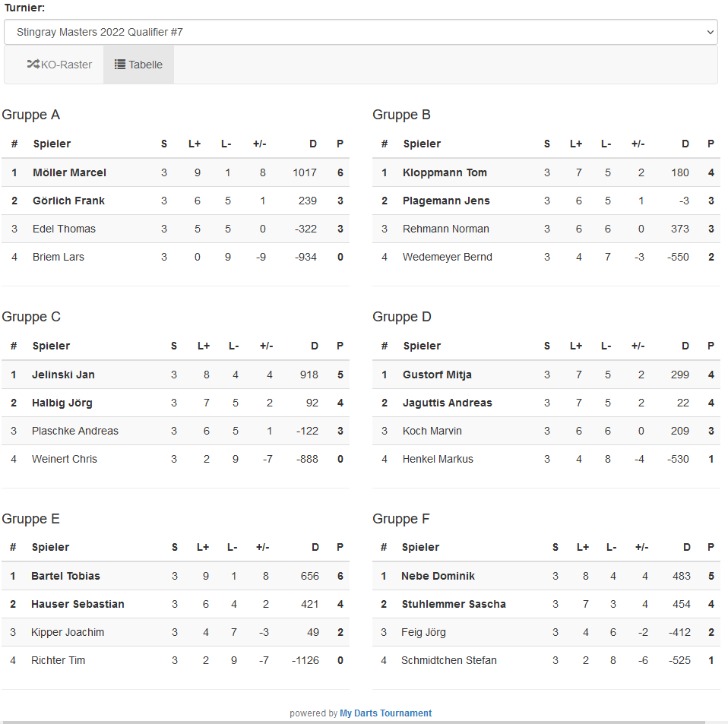Click the list icon beside Tabelle
Viewport: 728px width, 724px height.
tap(120, 65)
